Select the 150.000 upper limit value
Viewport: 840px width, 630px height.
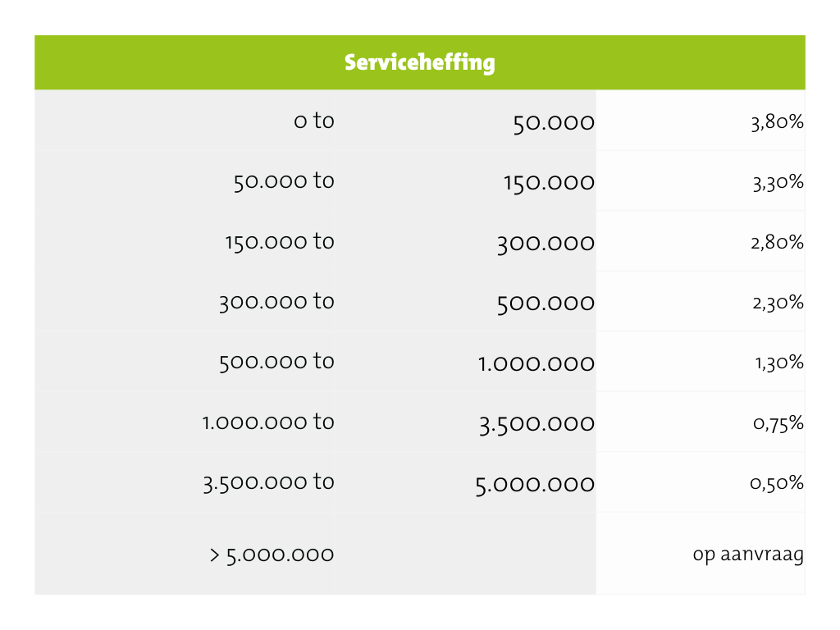pyautogui.click(x=549, y=183)
